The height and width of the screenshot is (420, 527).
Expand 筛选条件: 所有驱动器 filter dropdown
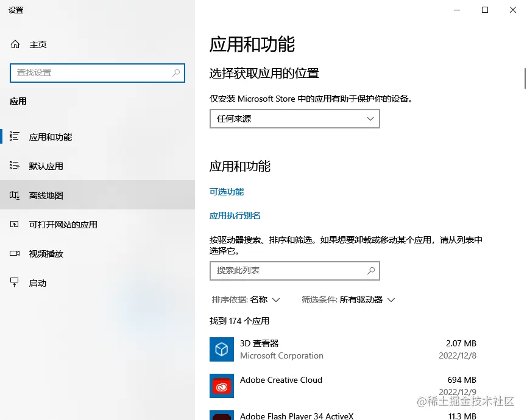pos(348,299)
